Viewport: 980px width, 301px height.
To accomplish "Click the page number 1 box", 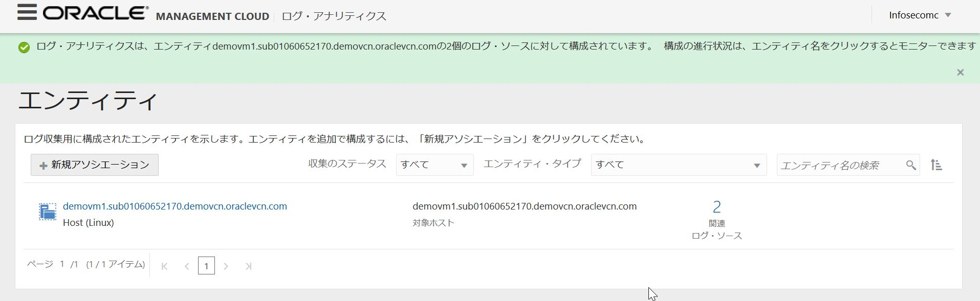I will [206, 266].
